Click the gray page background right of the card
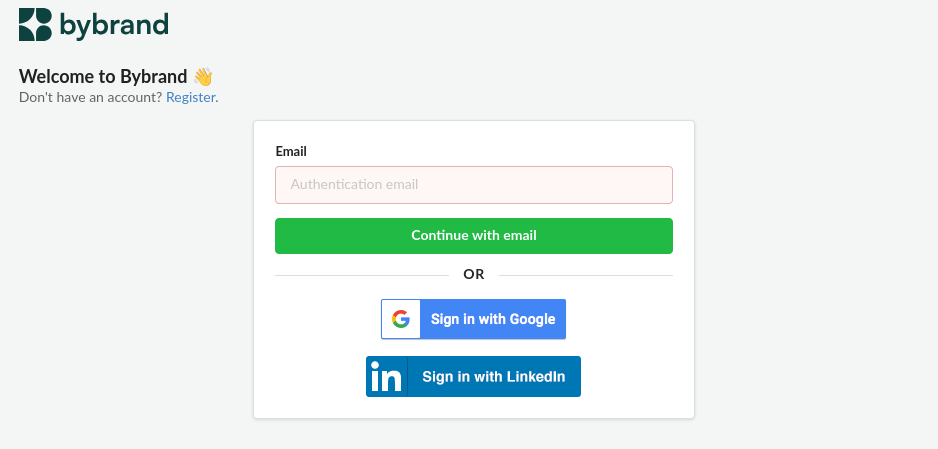This screenshot has height=449, width=938. pyautogui.click(x=814, y=269)
